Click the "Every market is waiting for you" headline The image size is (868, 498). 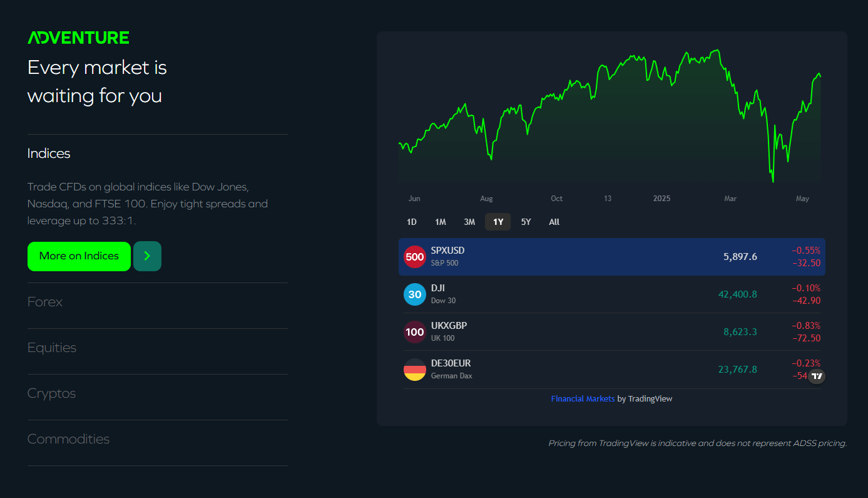(x=97, y=81)
